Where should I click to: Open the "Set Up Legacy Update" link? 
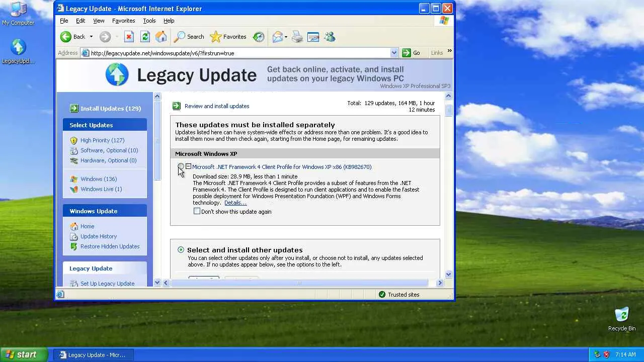click(x=108, y=284)
